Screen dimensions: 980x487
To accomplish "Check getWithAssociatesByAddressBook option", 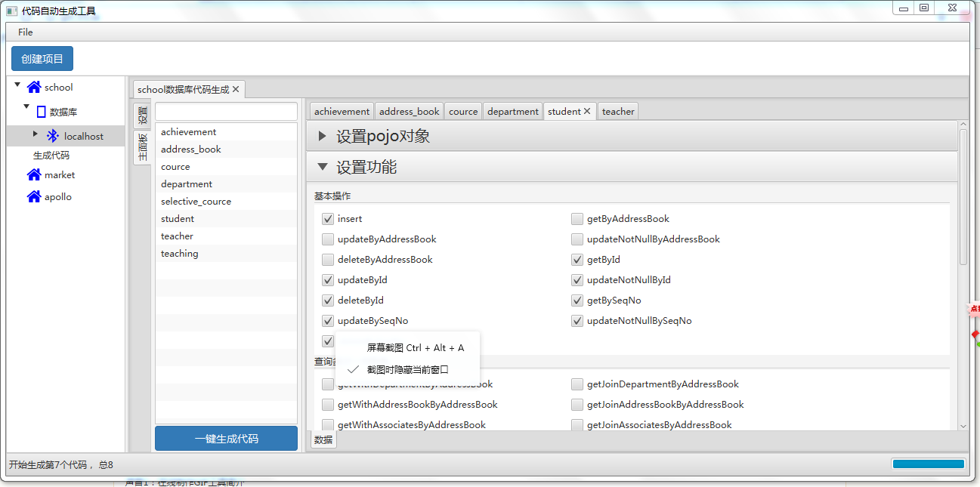I will coord(328,425).
